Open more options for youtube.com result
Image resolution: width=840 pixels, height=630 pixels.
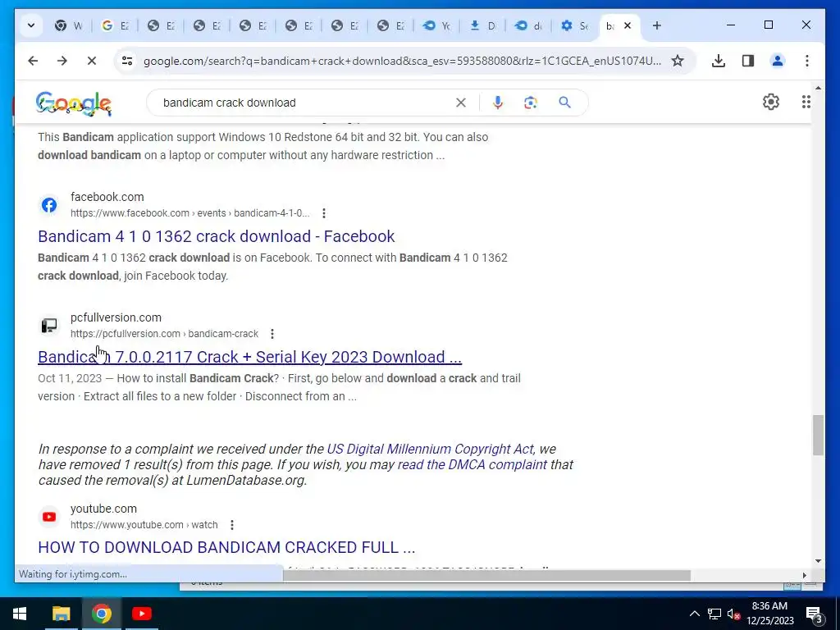point(232,525)
